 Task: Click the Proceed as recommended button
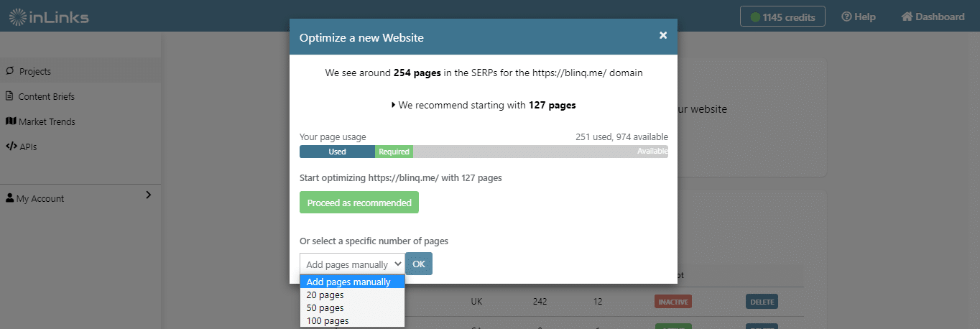coord(359,203)
